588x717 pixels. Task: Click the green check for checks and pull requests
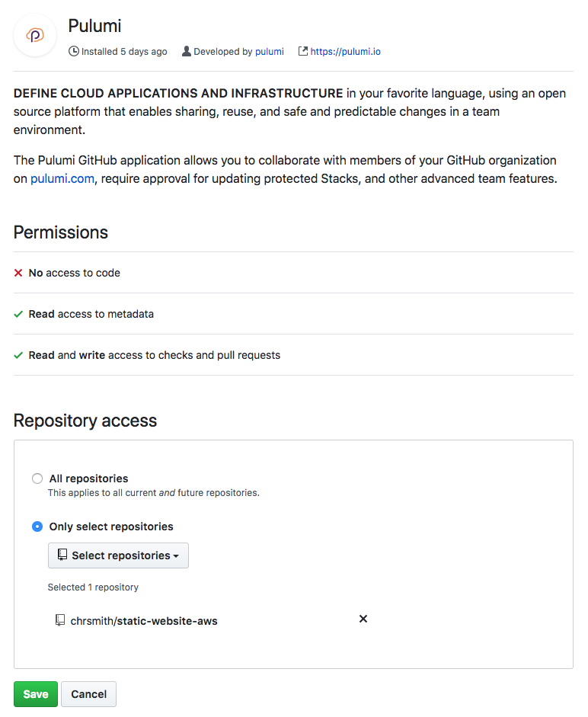pos(19,354)
